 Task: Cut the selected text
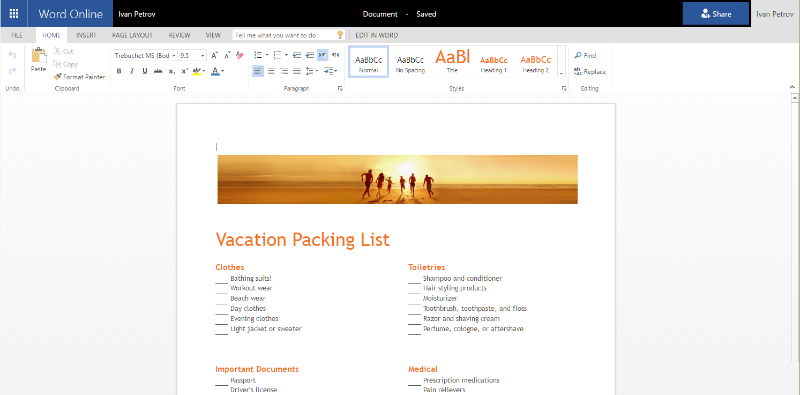[64, 51]
